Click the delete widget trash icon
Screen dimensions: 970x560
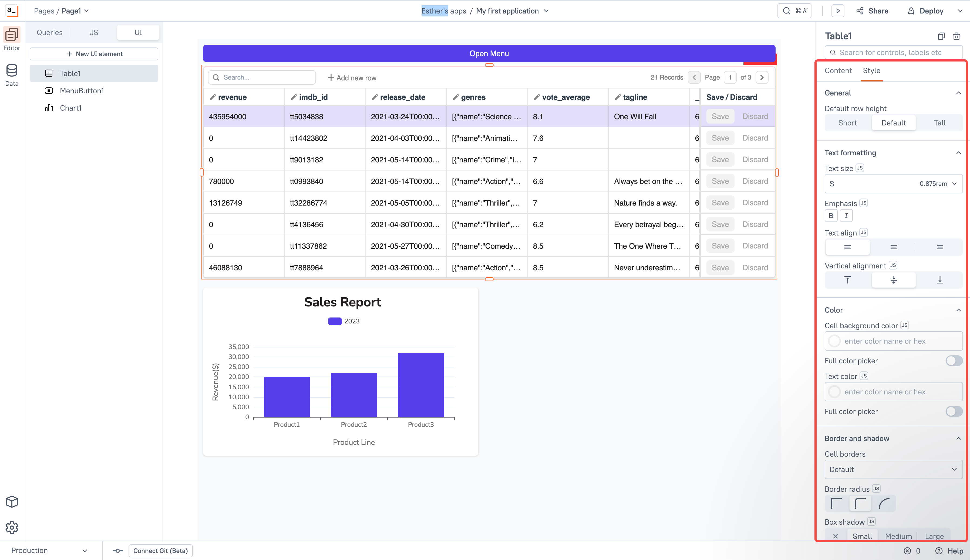956,36
